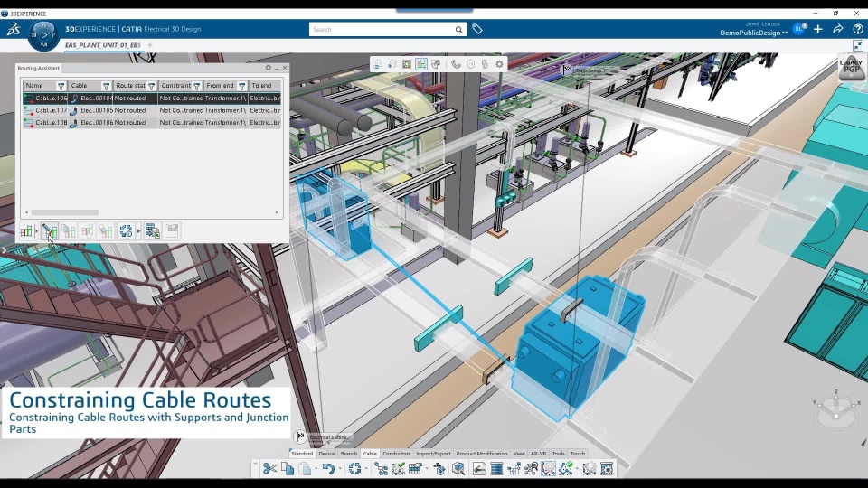The width and height of the screenshot is (868, 488).
Task: Click the Routing Assistant horizontal scrollbar
Action: coord(65,212)
